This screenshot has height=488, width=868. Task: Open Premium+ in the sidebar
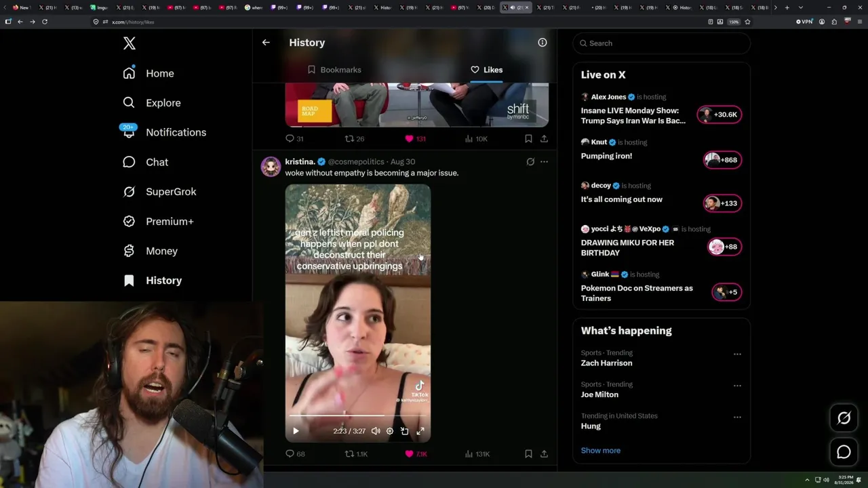[158, 222]
